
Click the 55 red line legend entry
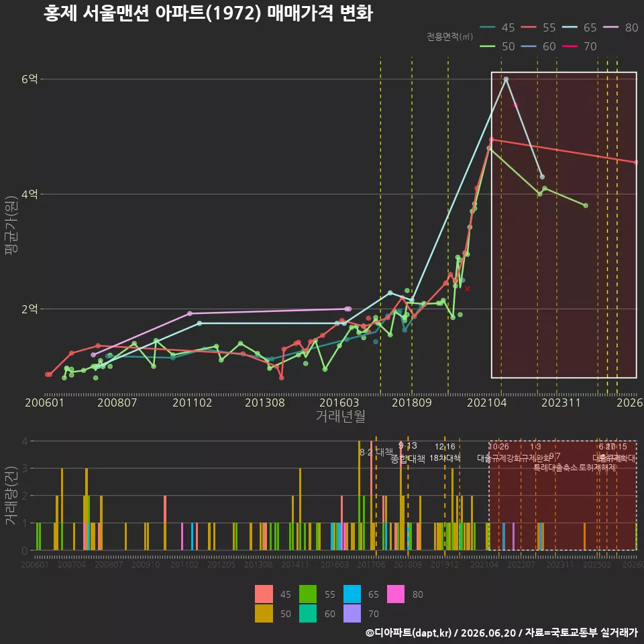click(x=538, y=28)
